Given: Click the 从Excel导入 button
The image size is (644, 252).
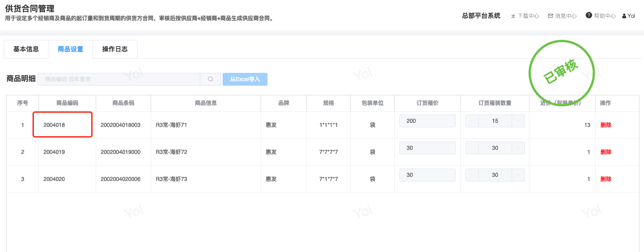Looking at the screenshot, I should (245, 79).
